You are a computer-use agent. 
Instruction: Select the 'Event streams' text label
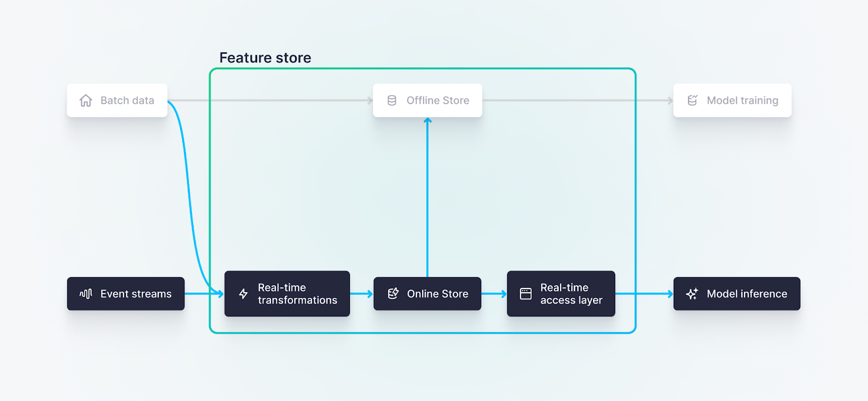136,294
